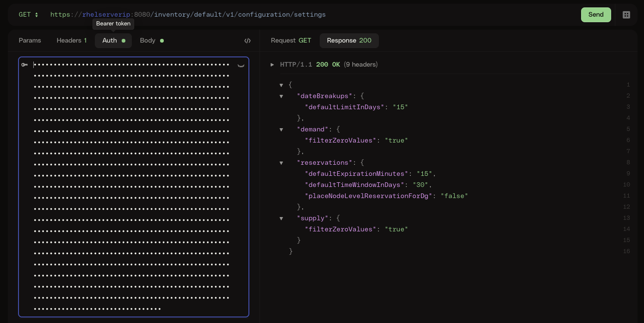Open the GET request method dropdown
The width and height of the screenshot is (644, 323).
pyautogui.click(x=29, y=15)
